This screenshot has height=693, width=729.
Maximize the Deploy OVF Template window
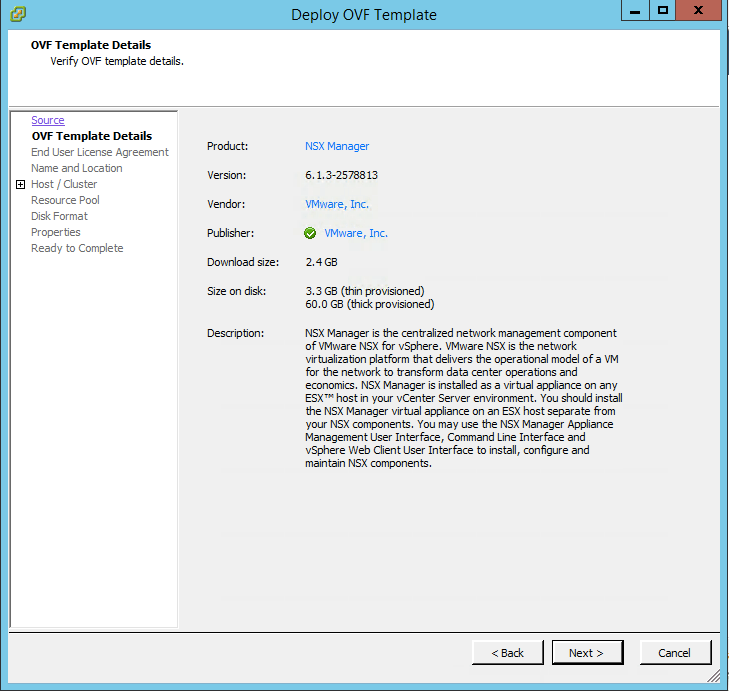661,11
